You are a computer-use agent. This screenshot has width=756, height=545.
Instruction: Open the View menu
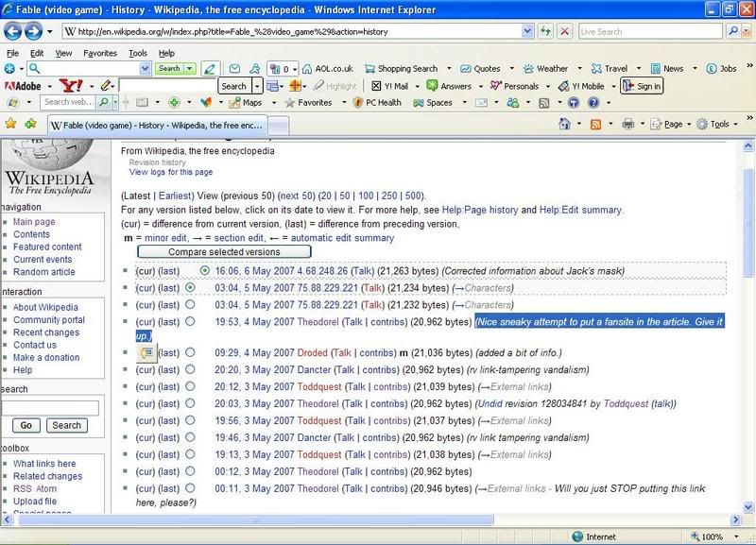pyautogui.click(x=63, y=54)
